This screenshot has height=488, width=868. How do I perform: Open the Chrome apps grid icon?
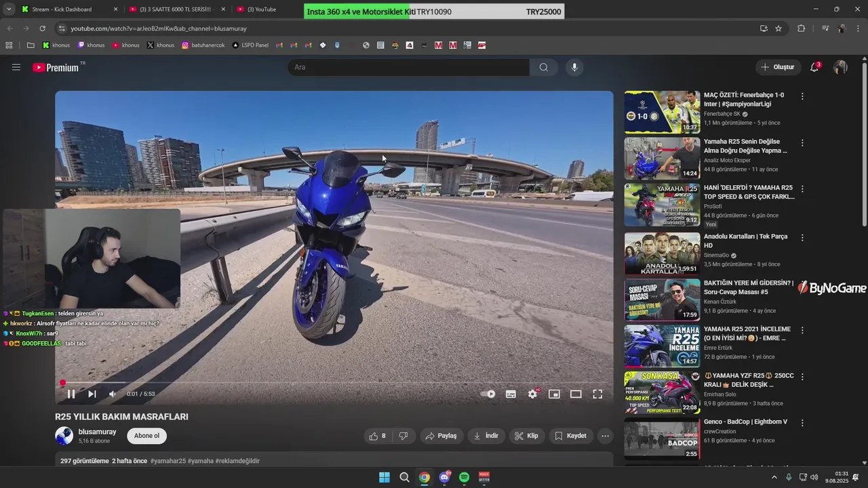tap(9, 45)
